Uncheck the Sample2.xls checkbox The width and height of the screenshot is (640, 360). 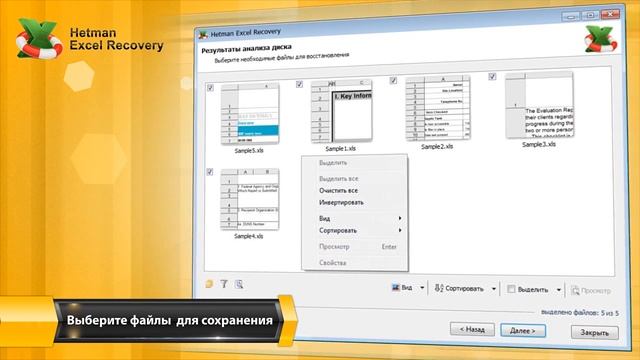coord(393,80)
